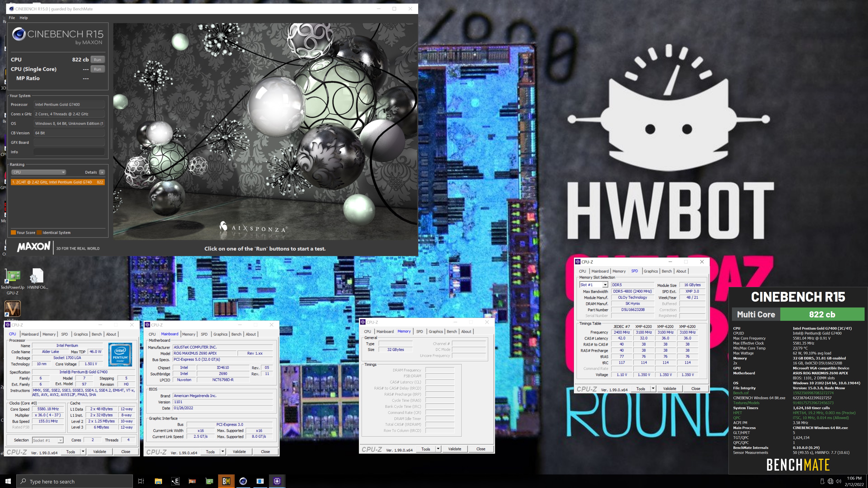Click the CPU-Z icon in Mainboard window title
The height and width of the screenshot is (488, 868).
[x=148, y=325]
